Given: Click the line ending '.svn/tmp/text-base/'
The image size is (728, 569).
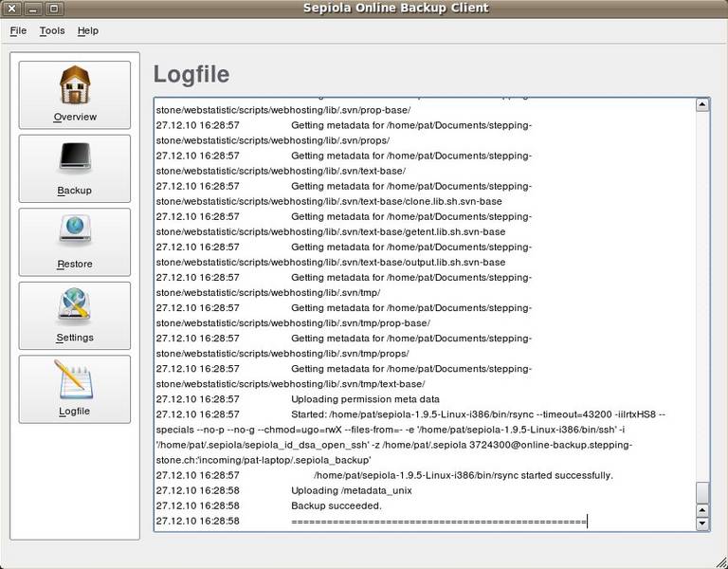Looking at the screenshot, I should [x=291, y=384].
